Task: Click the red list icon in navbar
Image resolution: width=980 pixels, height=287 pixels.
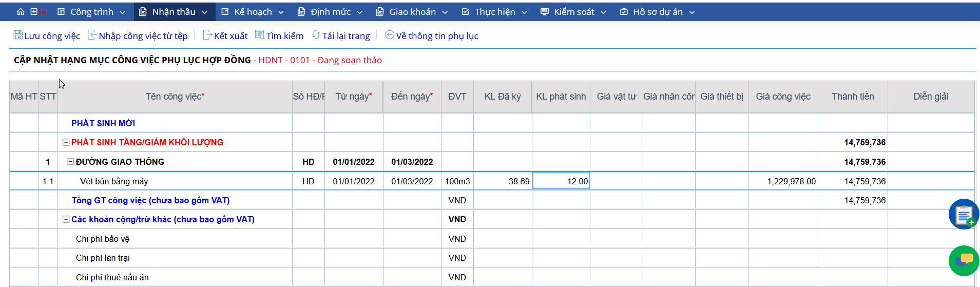Action: 44,12
